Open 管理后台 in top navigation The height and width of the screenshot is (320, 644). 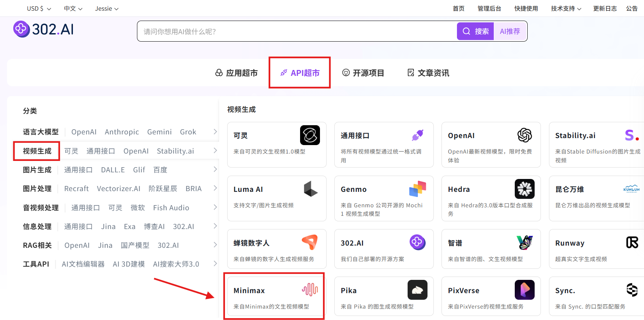[489, 8]
